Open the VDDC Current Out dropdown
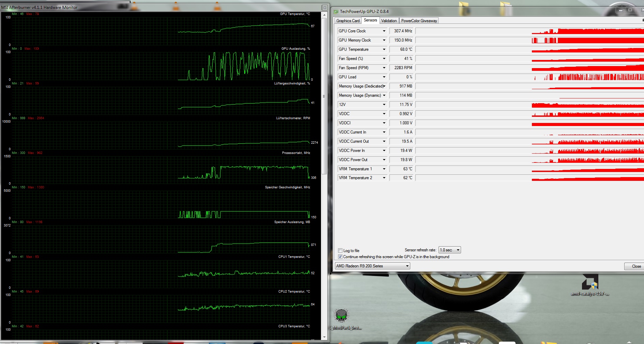The image size is (644, 344). [384, 141]
